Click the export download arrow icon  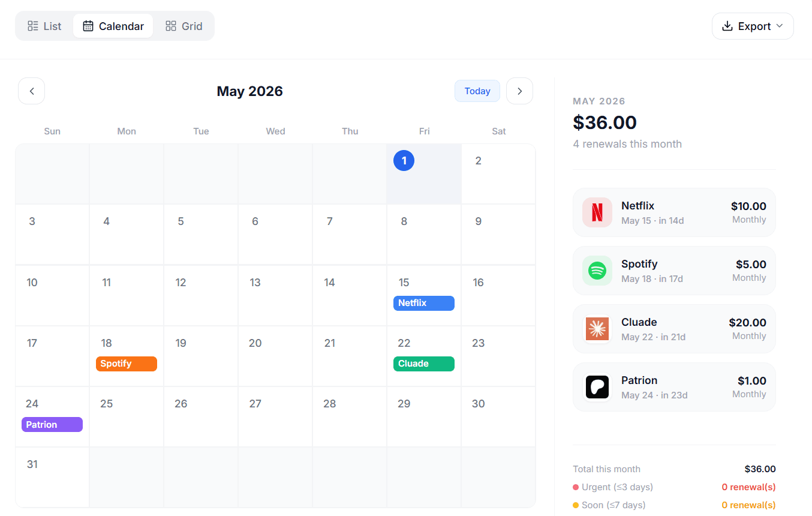click(x=727, y=26)
